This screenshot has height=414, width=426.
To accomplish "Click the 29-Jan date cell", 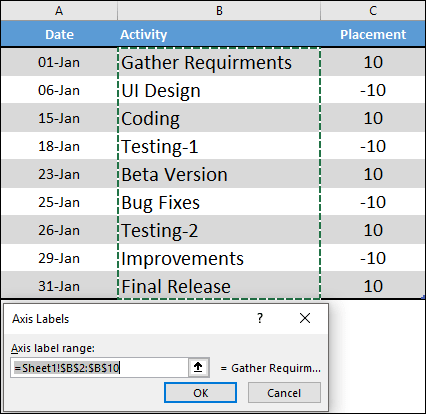I will 59,258.
